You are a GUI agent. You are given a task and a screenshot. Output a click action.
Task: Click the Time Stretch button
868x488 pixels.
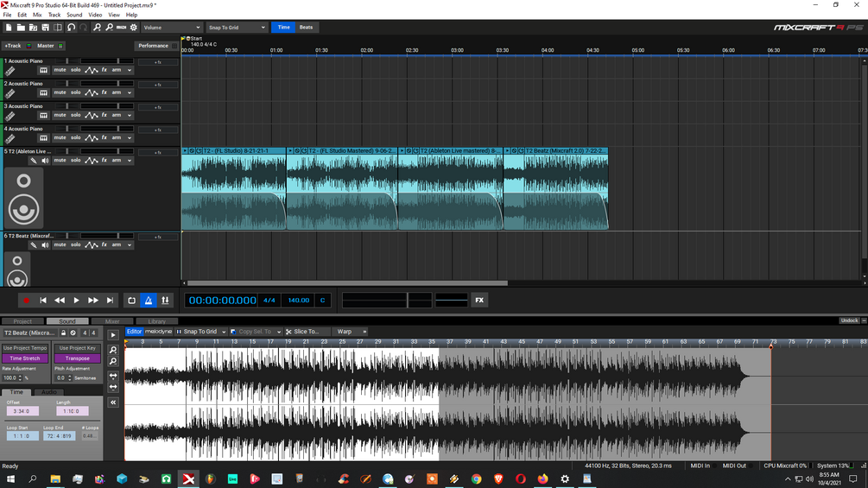point(25,358)
